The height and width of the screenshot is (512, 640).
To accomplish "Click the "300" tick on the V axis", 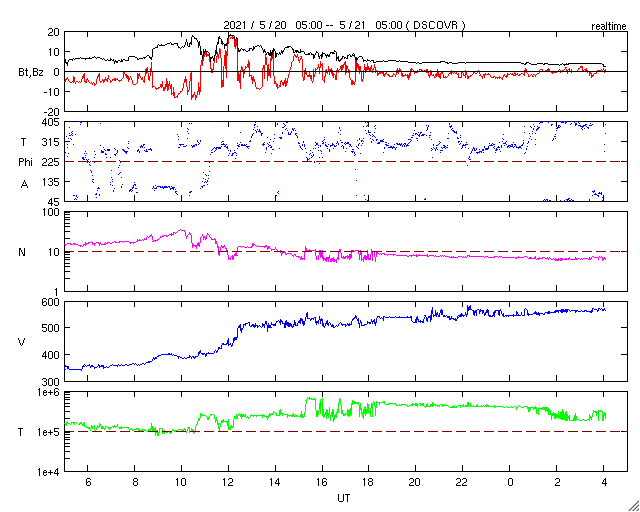I will (x=51, y=381).
